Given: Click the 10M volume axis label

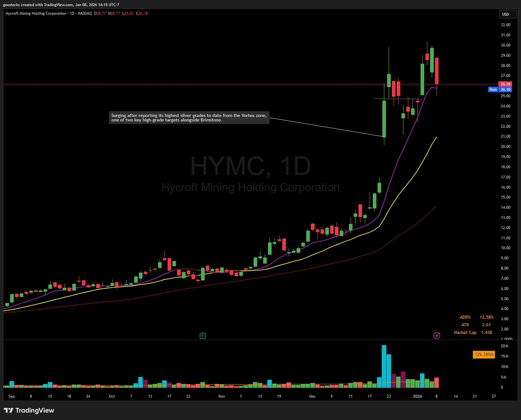Looking at the screenshot, I should coord(505,367).
